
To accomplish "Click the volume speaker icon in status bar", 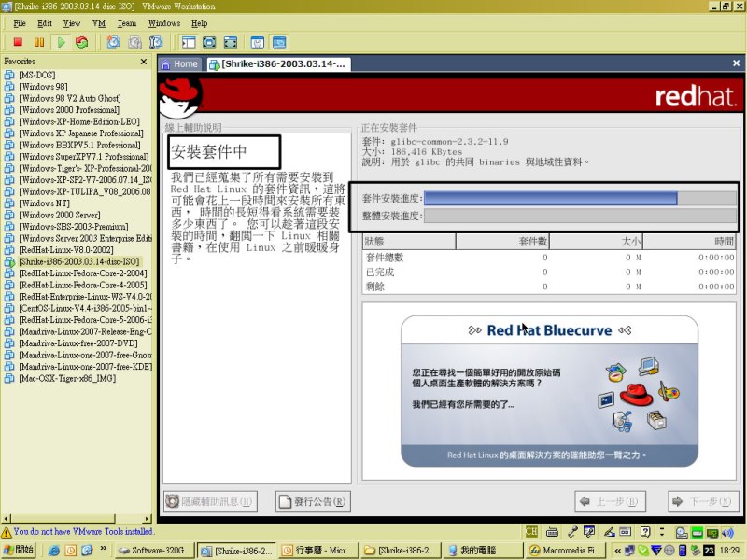I will 728,532.
